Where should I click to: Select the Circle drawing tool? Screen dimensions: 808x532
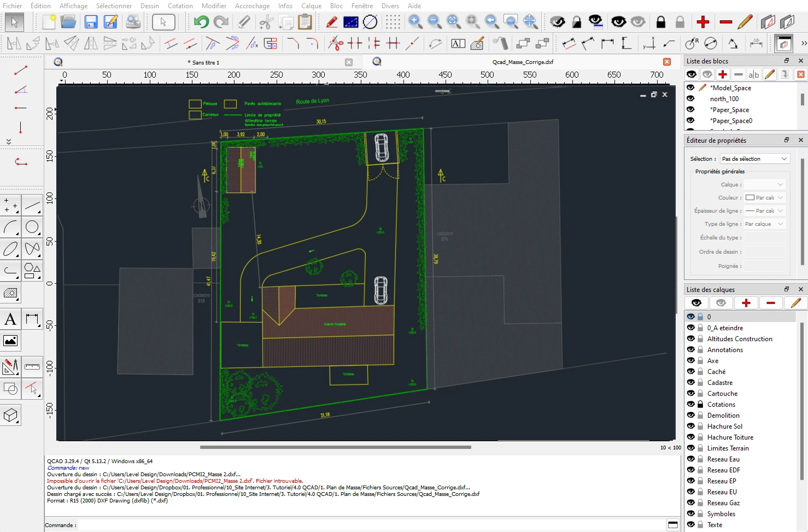click(32, 227)
